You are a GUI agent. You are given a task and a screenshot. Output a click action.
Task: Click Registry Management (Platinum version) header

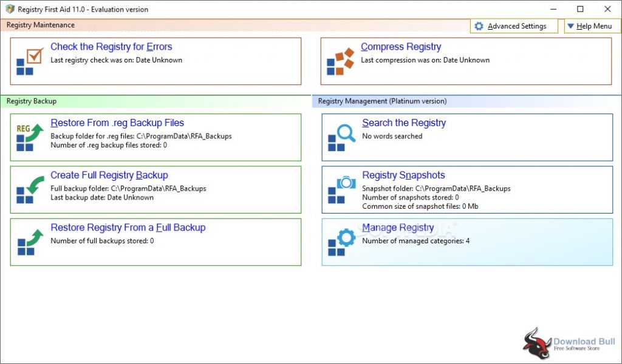click(x=383, y=101)
